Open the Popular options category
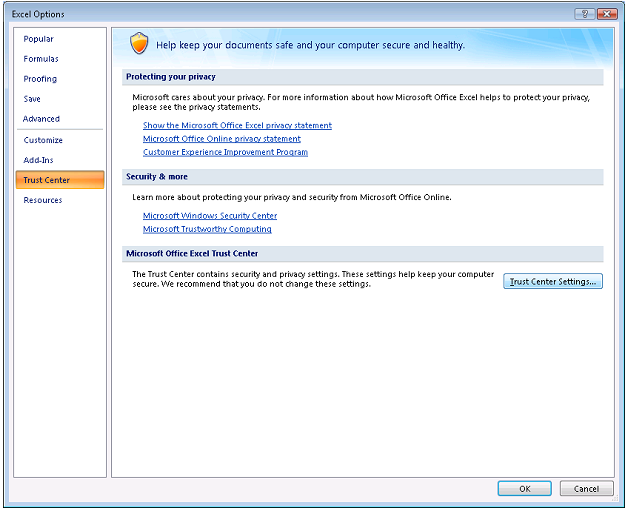The width and height of the screenshot is (627, 511). click(x=39, y=39)
